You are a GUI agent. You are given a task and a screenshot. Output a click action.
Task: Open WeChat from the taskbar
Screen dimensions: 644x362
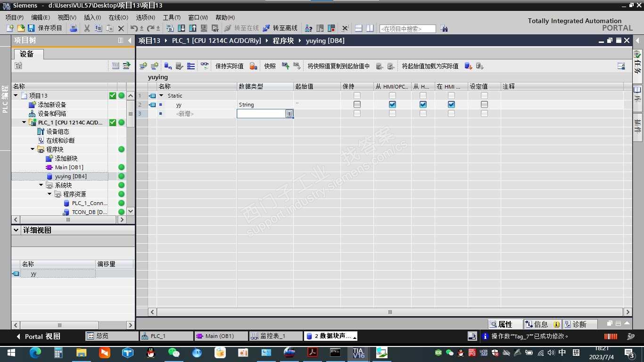(173, 353)
